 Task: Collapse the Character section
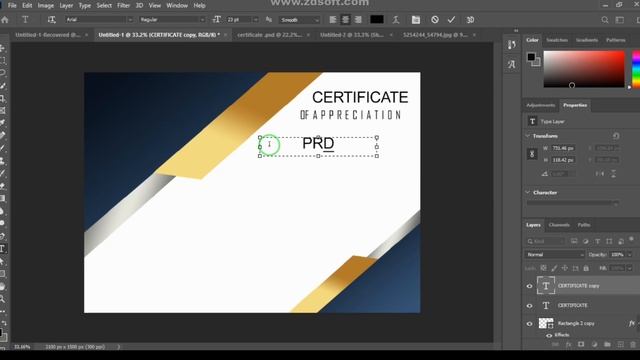click(x=527, y=192)
